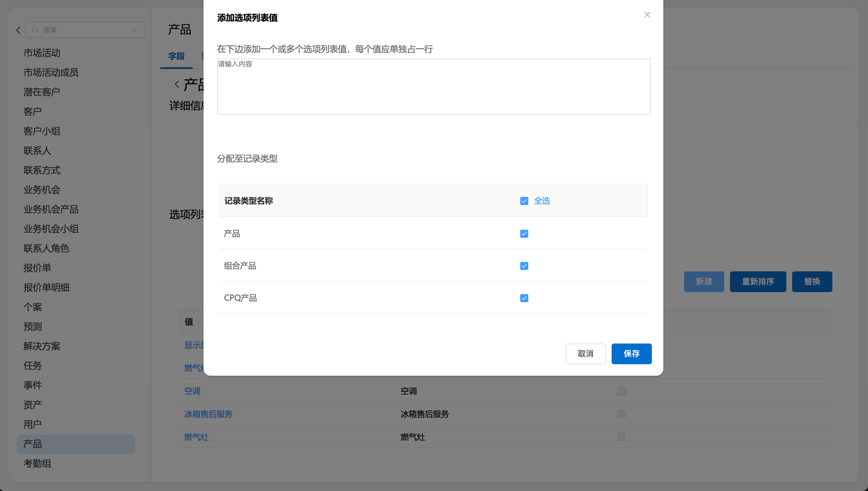
Task: Uncheck the 产品 record type checkbox
Action: [x=524, y=234]
